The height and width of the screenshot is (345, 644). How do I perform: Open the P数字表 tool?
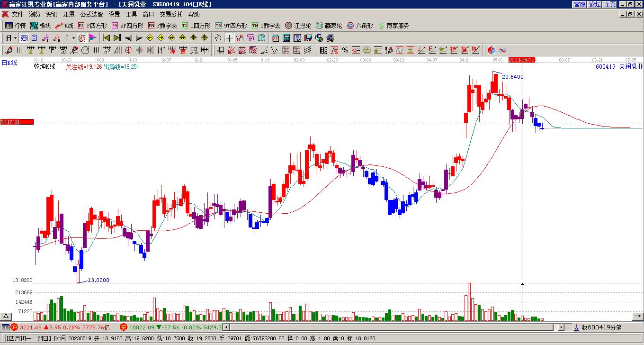[162, 26]
